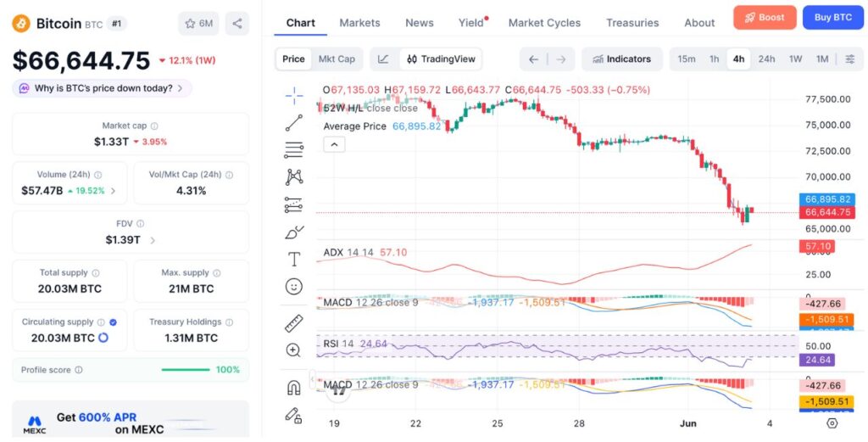Set chart interval to 1h
This screenshot has height=442, width=868.
point(714,59)
